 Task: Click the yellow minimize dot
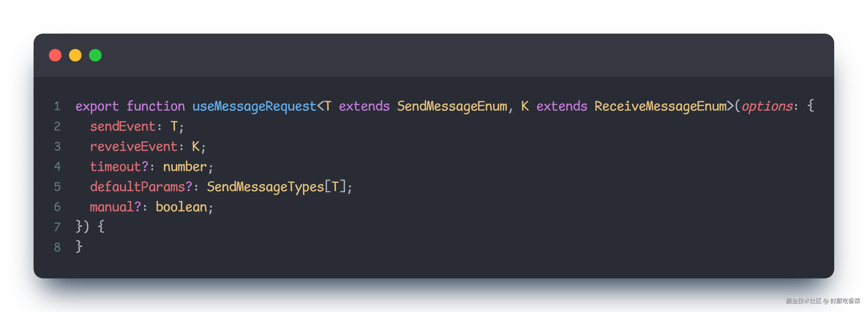(75, 55)
